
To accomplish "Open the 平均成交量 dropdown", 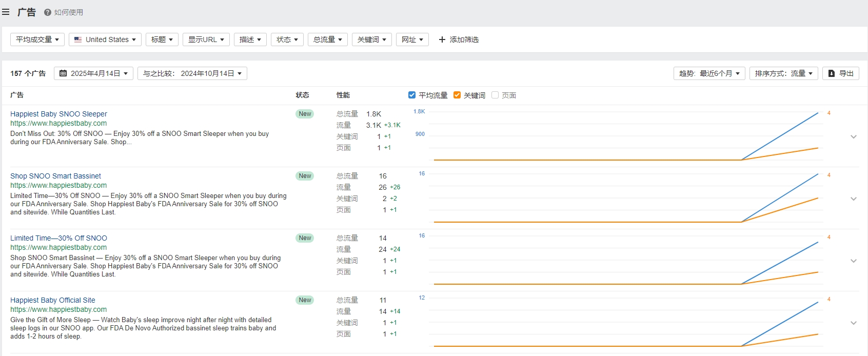I will 37,39.
